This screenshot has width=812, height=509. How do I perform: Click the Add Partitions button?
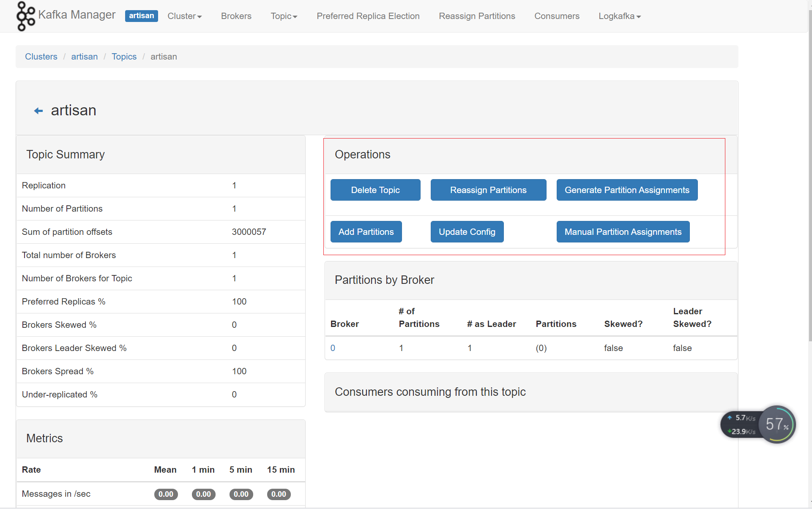[x=366, y=232]
